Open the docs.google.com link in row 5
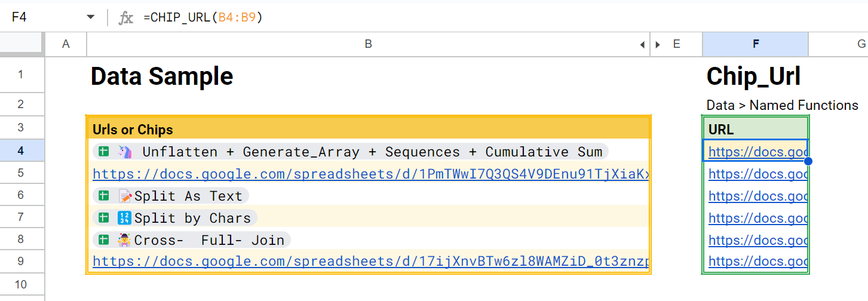 (371, 174)
